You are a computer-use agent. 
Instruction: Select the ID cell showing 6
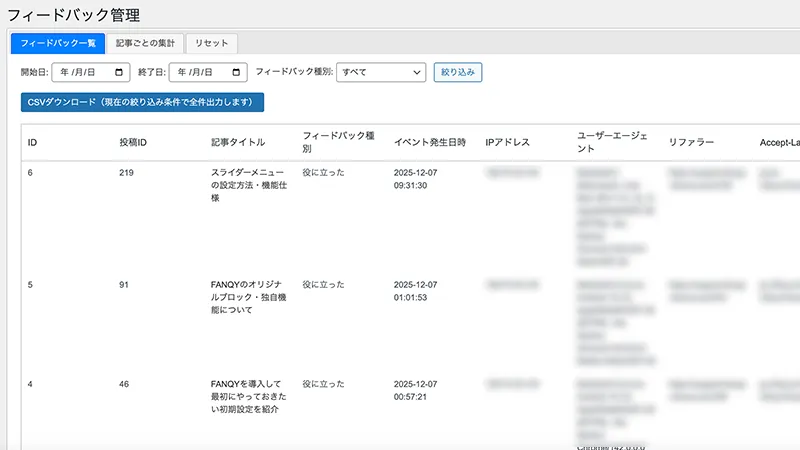click(30, 173)
